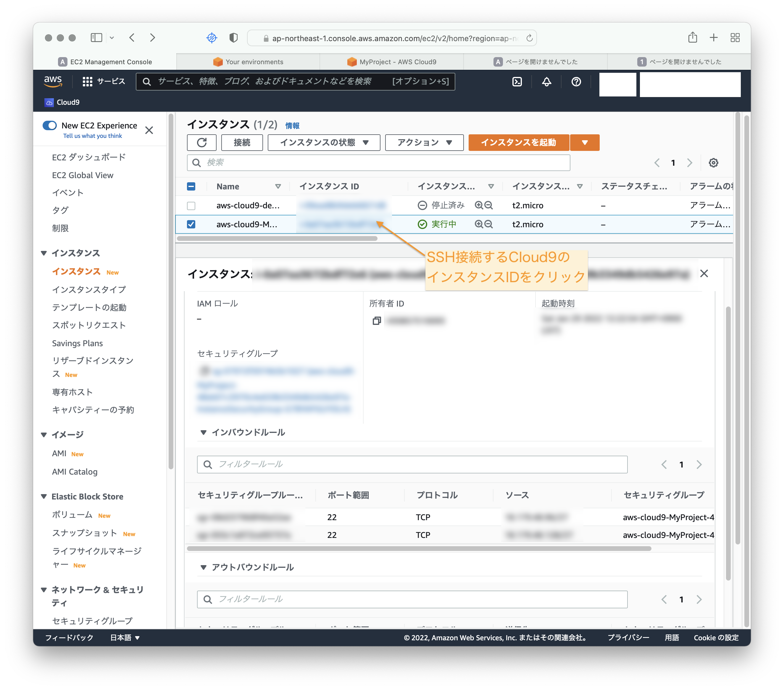
Task: Uncheck the aws-cloud9-M... instance checkbox
Action: pos(191,224)
